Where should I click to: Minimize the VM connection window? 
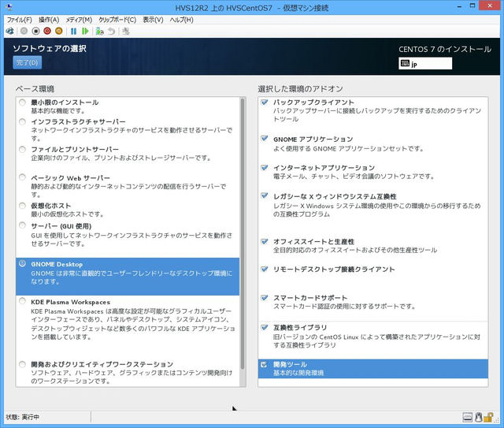pos(460,6)
